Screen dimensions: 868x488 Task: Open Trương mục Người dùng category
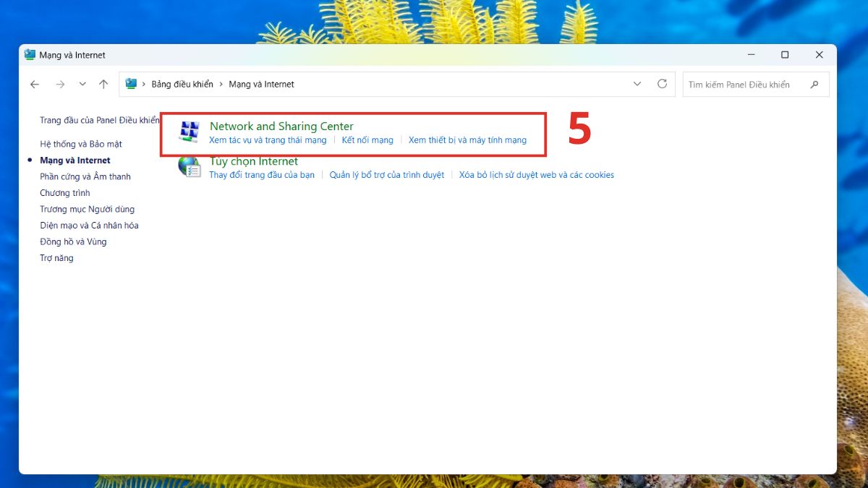click(88, 209)
